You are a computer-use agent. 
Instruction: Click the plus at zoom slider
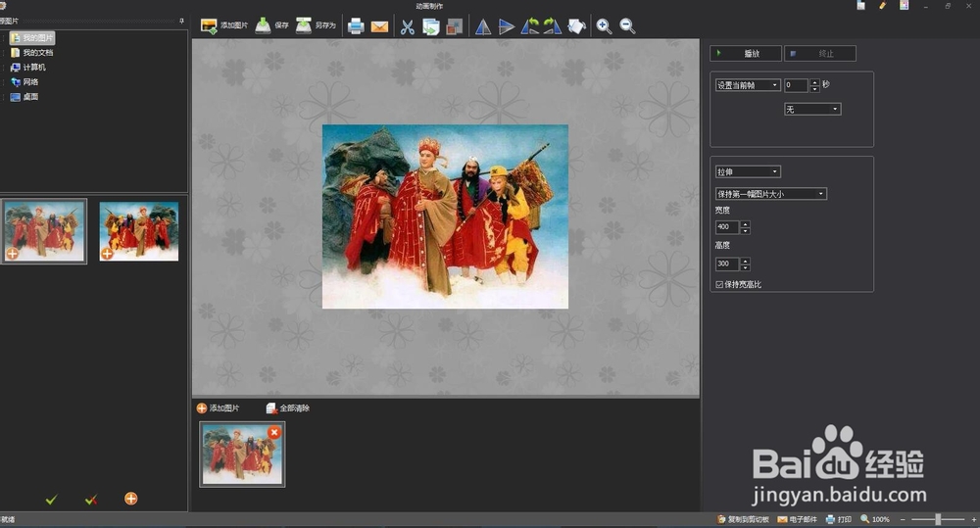click(973, 519)
